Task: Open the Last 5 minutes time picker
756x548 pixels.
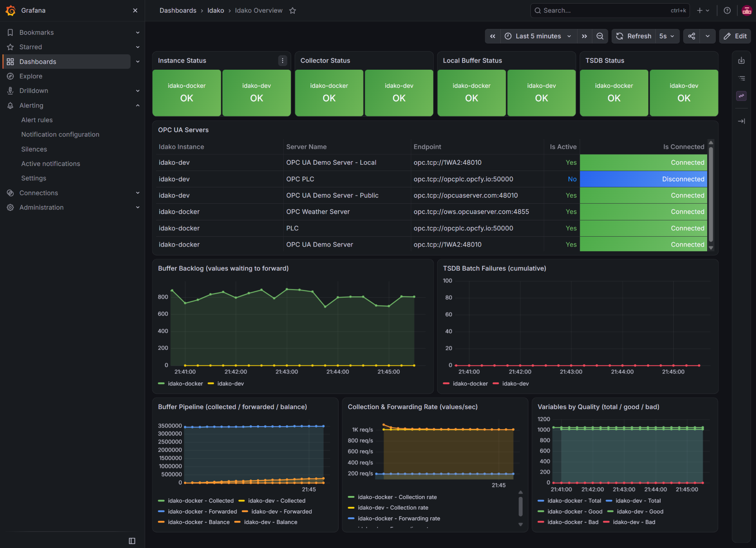Action: tap(539, 36)
